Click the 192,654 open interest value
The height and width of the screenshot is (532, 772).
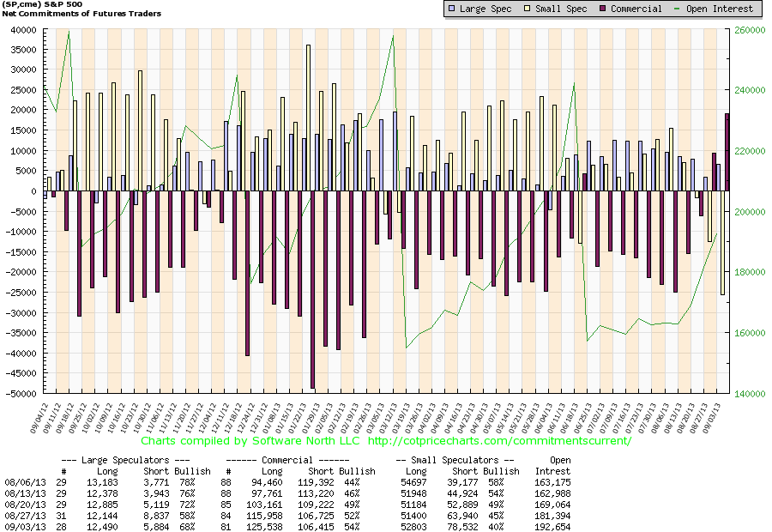coord(553,525)
